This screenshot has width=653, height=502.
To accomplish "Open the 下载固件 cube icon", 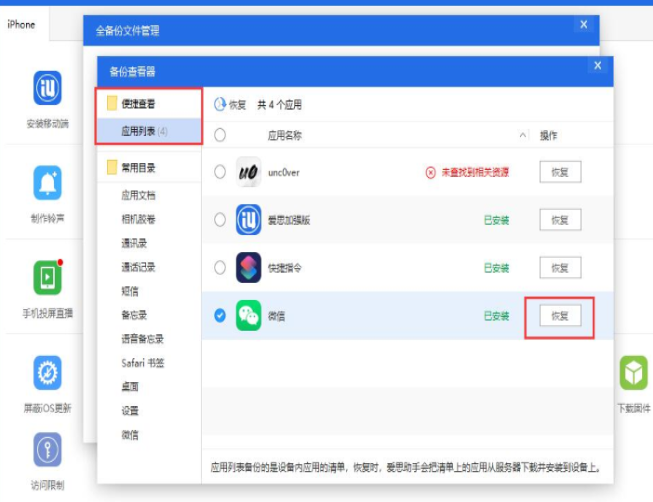I will click(633, 372).
